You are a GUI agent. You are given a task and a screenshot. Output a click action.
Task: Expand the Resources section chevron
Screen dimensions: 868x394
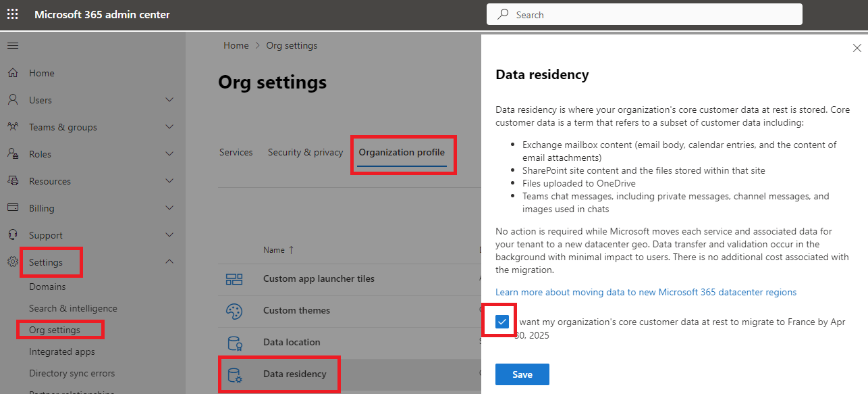(169, 181)
